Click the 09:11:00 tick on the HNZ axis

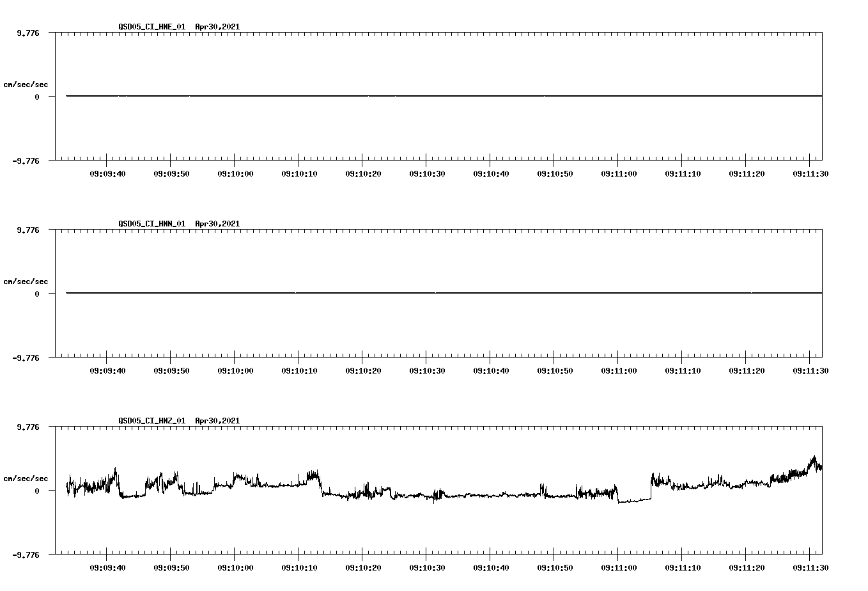point(617,556)
